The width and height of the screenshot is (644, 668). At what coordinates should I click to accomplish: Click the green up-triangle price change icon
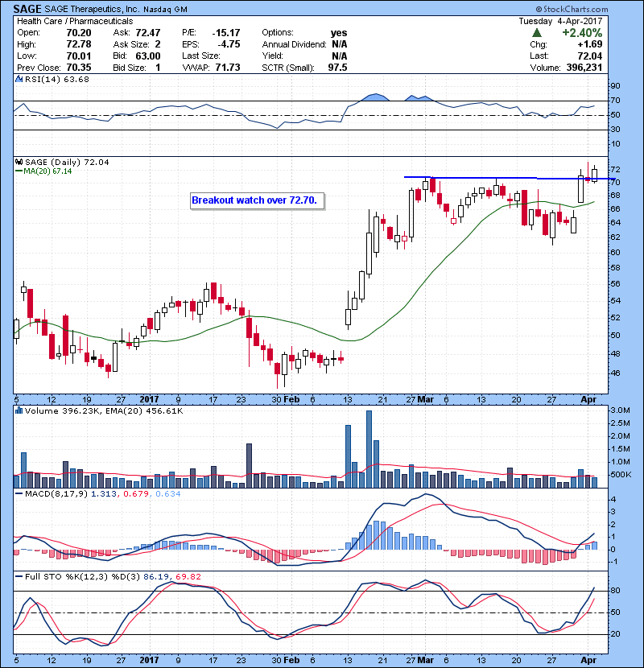coord(537,33)
